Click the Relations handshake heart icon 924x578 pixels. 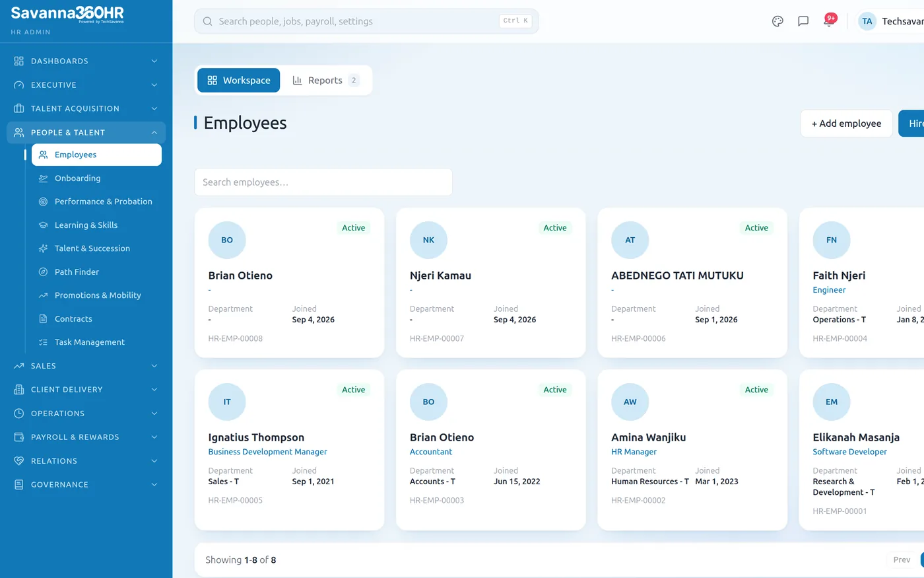(x=18, y=461)
